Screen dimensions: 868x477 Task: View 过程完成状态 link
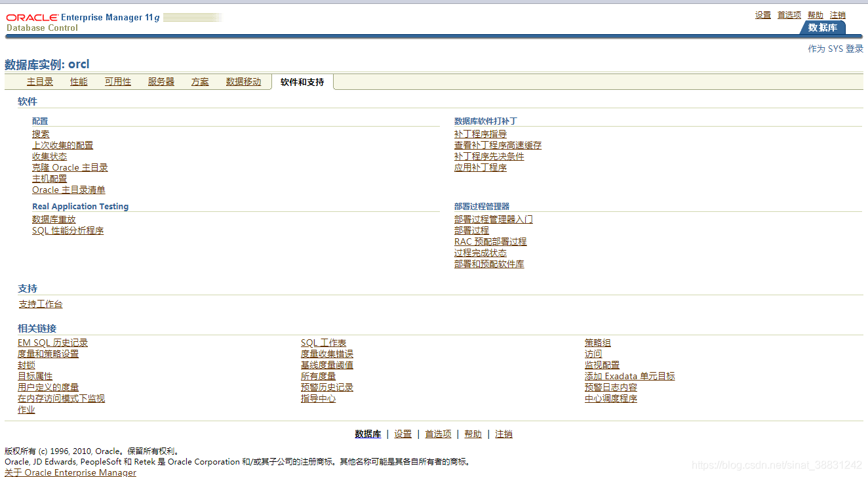481,253
